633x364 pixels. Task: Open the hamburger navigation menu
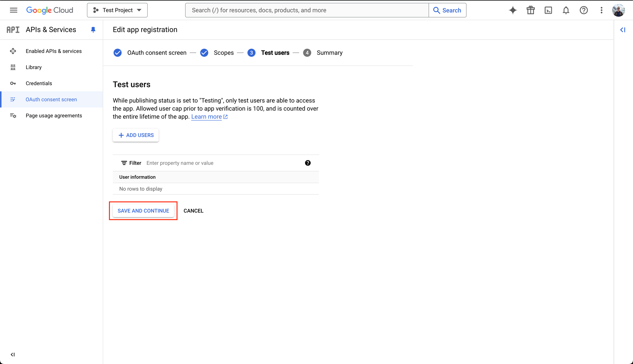(13, 10)
